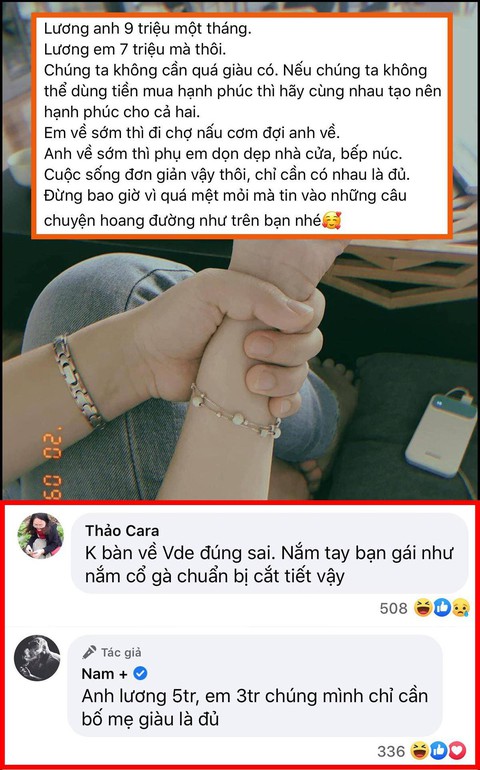
Task: Click the blue verified badge beside Nam +
Action: (x=140, y=674)
